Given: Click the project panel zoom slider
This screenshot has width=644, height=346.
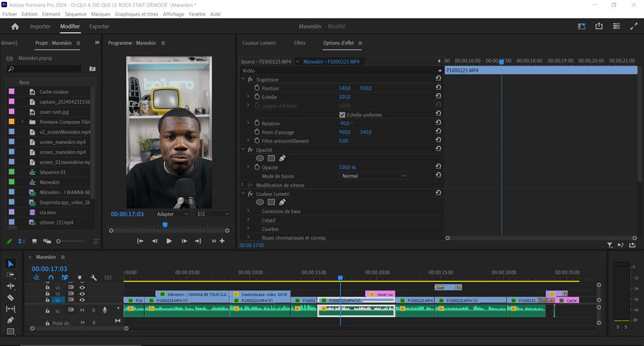Looking at the screenshot, I should [59, 242].
